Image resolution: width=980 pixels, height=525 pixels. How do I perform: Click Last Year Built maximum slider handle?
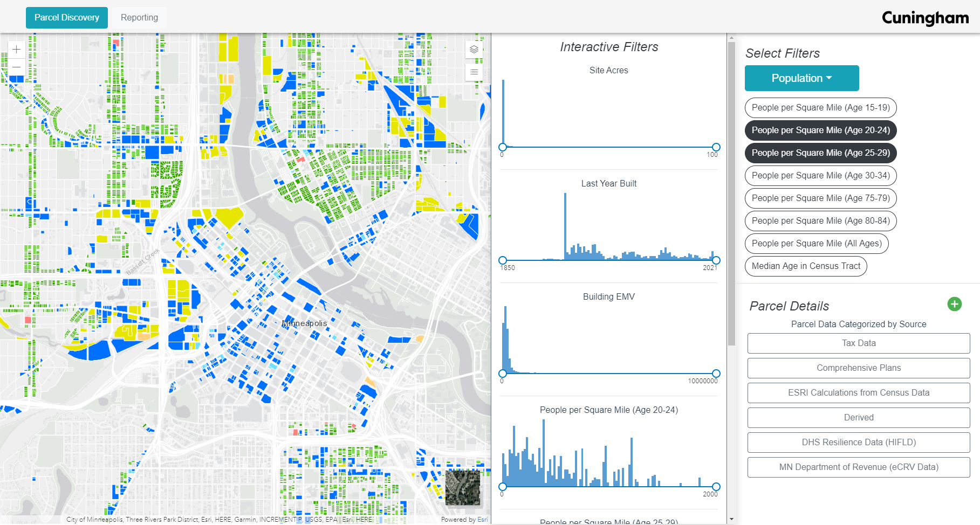click(716, 260)
